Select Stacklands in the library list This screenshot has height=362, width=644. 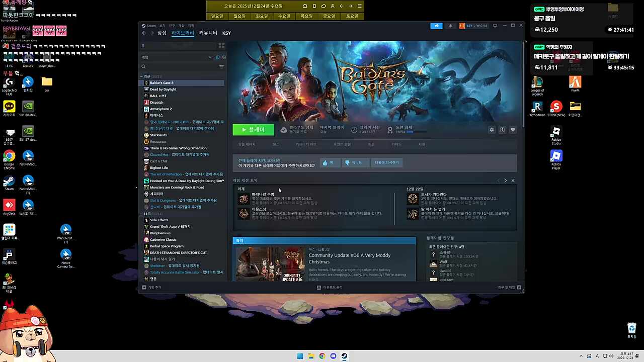pos(158,135)
